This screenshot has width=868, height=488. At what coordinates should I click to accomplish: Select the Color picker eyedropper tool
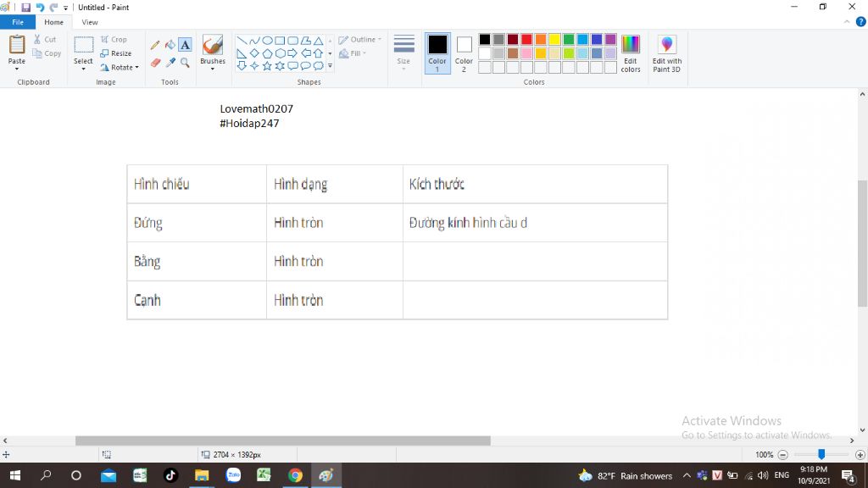170,63
